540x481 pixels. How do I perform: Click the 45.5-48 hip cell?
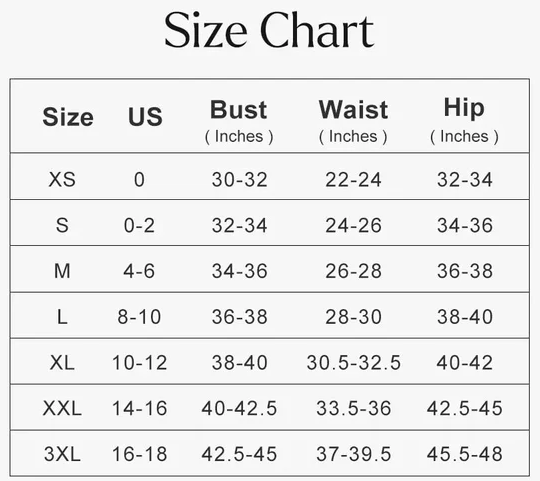click(x=465, y=454)
